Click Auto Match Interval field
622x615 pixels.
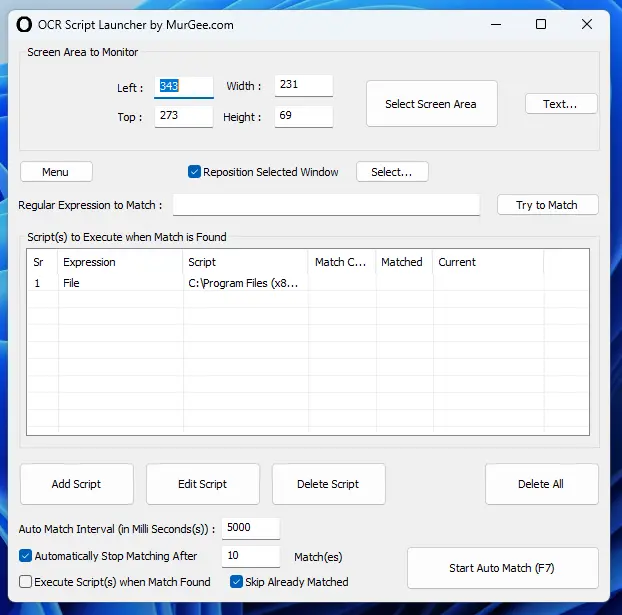[x=251, y=528]
